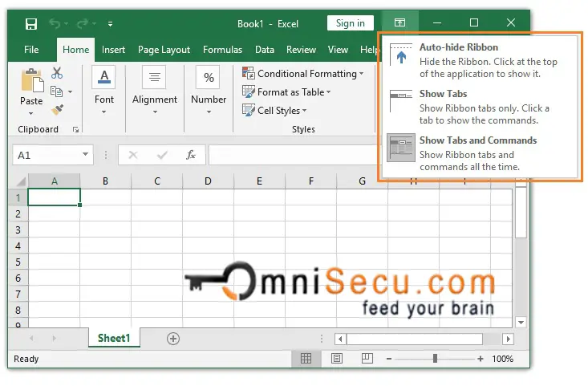588x386 pixels.
Task: Click the zoom out minus button
Action: tap(389, 359)
